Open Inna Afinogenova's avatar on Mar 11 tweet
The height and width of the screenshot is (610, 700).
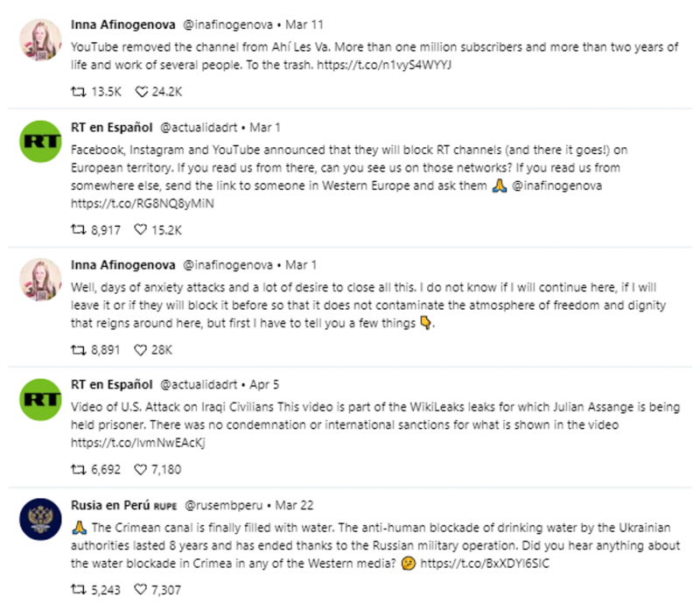(40, 39)
